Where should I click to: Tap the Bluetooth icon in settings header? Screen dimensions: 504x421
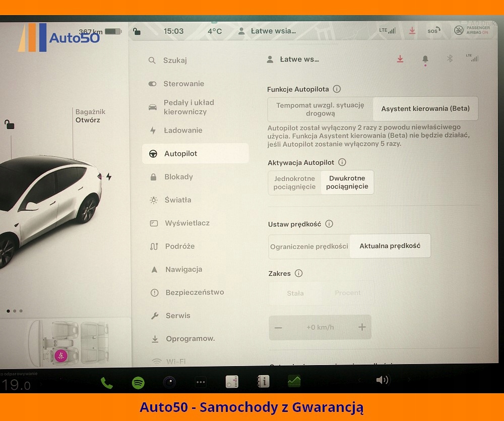[450, 58]
